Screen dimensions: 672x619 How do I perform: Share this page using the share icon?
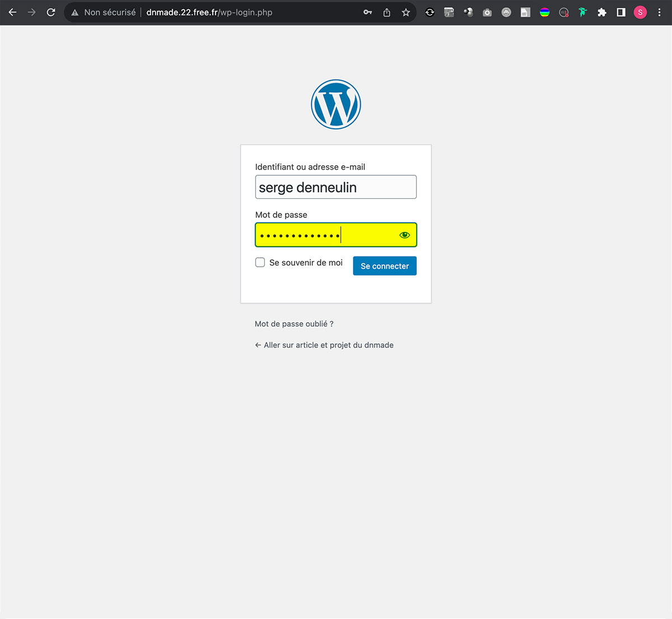coord(386,12)
